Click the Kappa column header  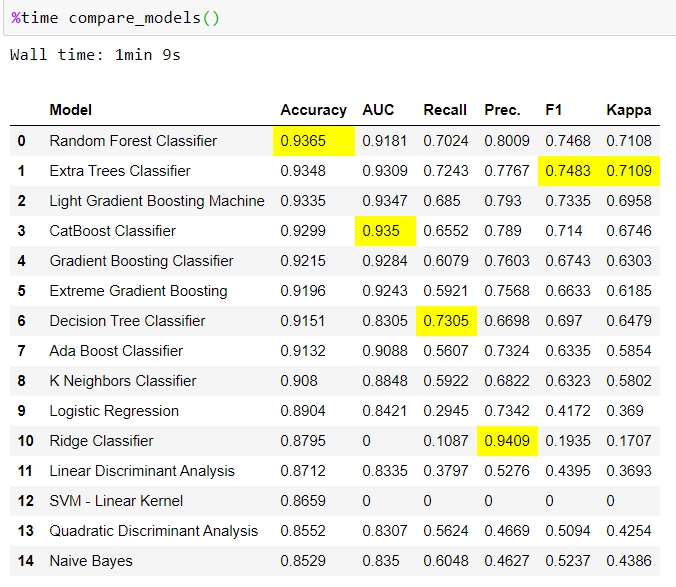pyautogui.click(x=628, y=110)
